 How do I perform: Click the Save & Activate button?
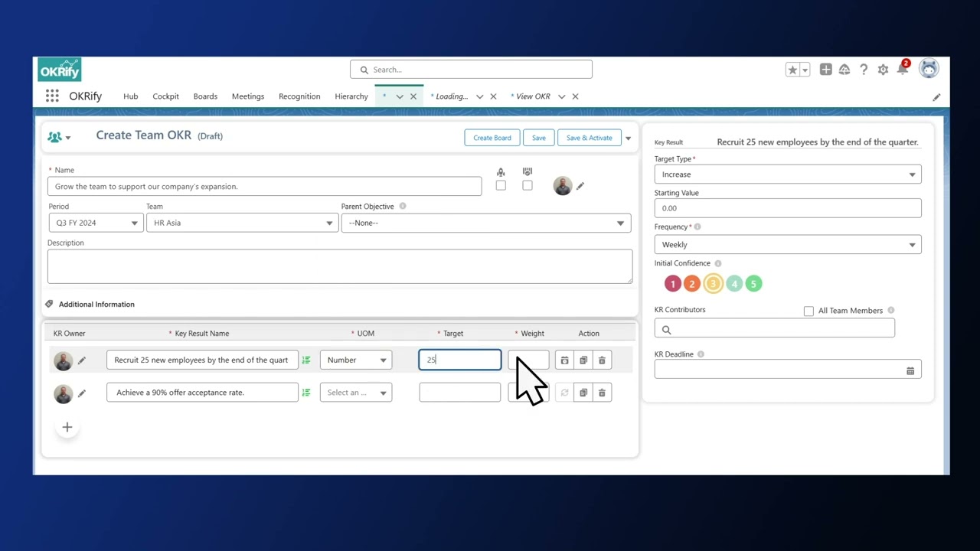tap(589, 138)
